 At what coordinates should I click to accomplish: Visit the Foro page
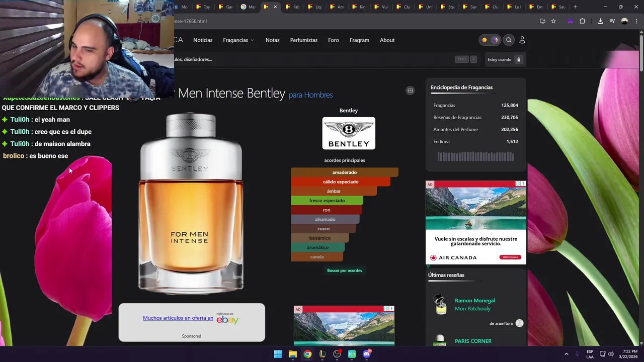[x=334, y=40]
